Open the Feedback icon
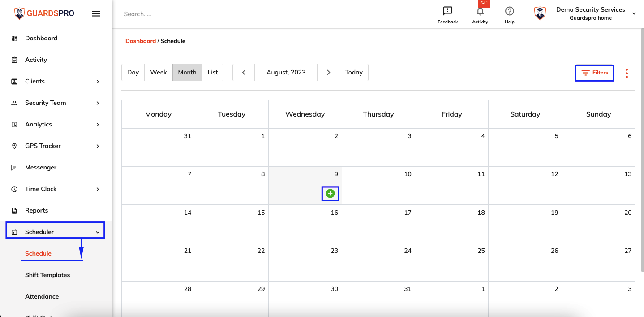 point(447,11)
